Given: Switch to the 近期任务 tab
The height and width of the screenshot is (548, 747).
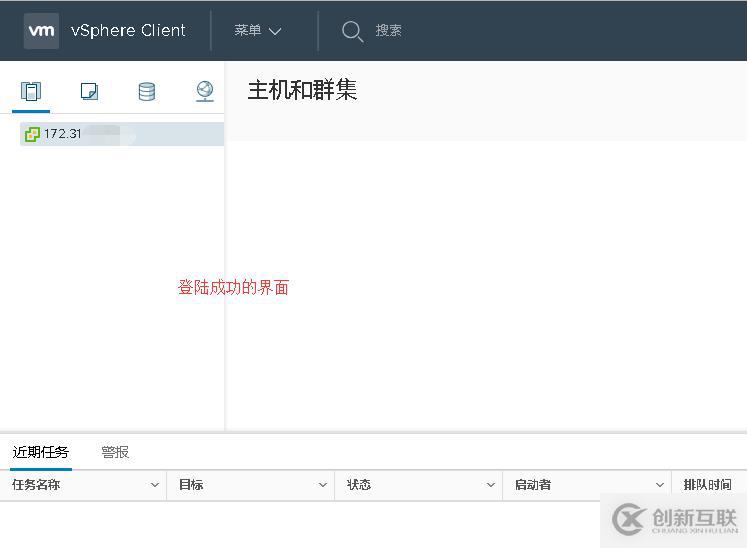Looking at the screenshot, I should [x=40, y=452].
